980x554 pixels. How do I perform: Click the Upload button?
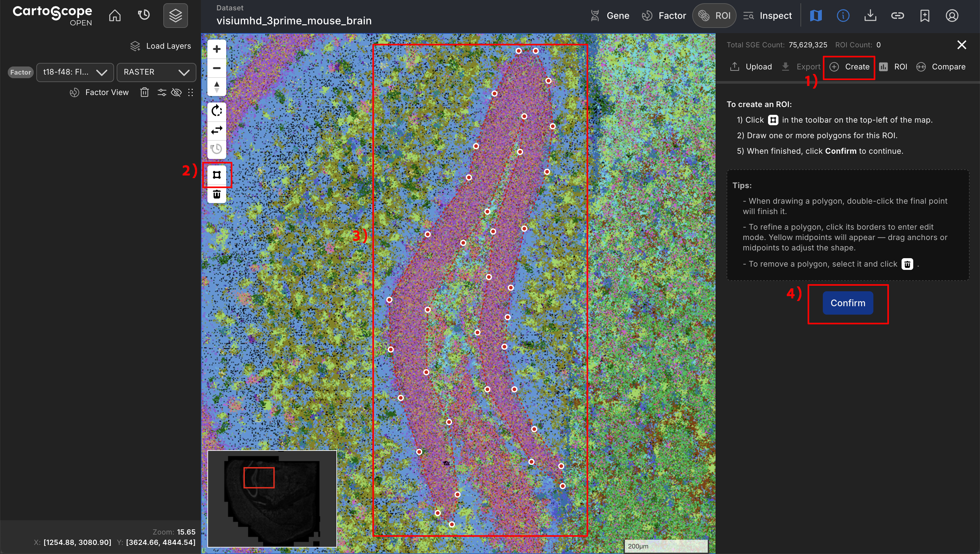click(x=751, y=67)
